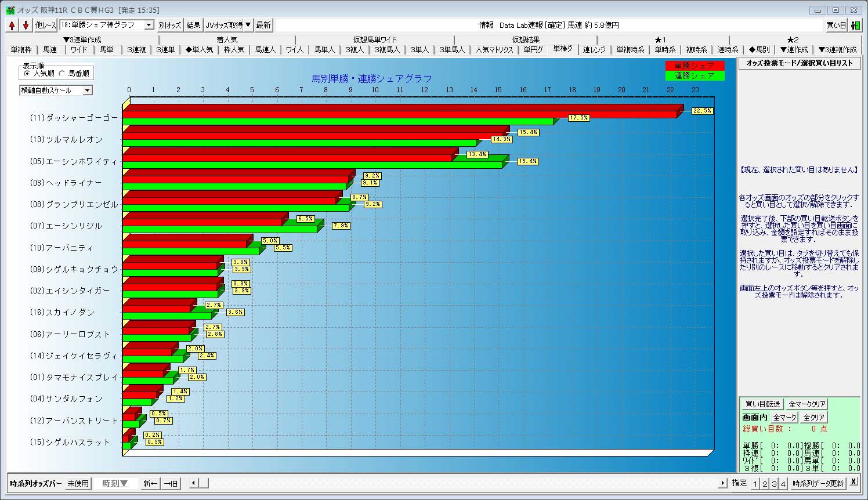Close the time-series odds bar with X
868x500 pixels.
pos(853,481)
